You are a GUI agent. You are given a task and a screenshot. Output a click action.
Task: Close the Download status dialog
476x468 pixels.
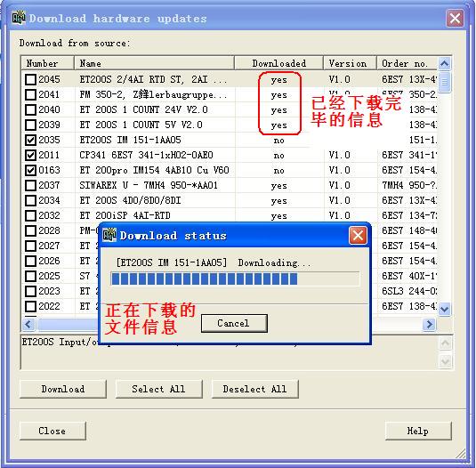[358, 235]
